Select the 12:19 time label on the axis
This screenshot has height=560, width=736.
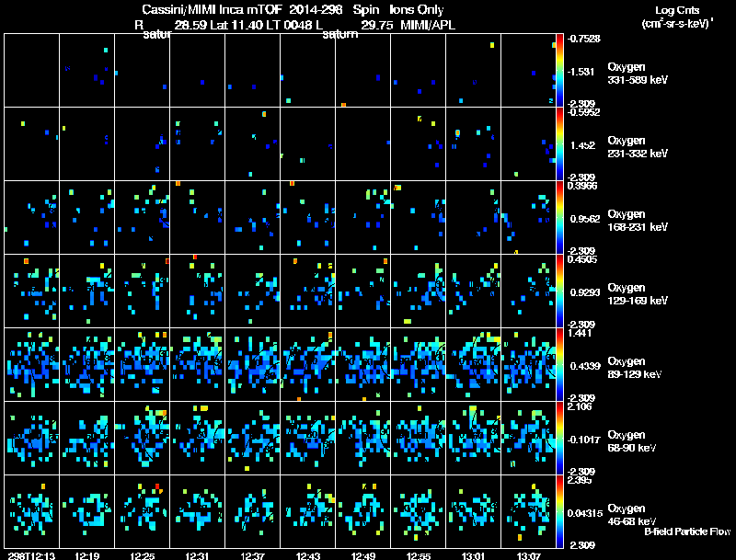click(89, 555)
